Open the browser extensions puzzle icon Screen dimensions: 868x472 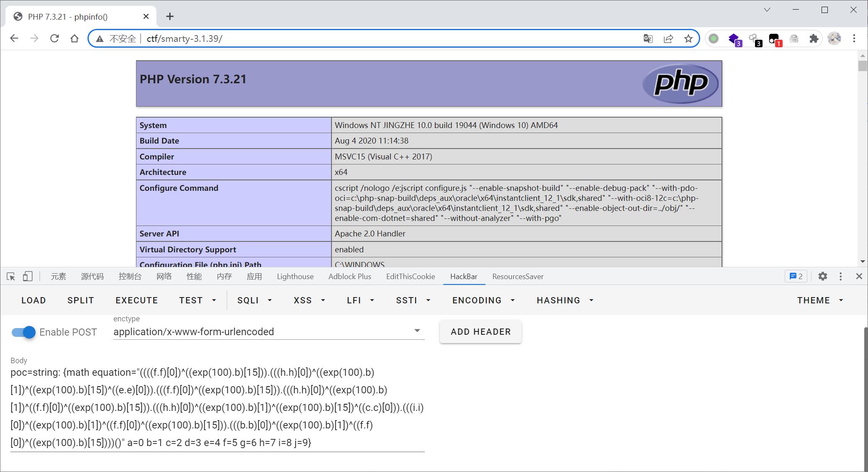coord(814,39)
